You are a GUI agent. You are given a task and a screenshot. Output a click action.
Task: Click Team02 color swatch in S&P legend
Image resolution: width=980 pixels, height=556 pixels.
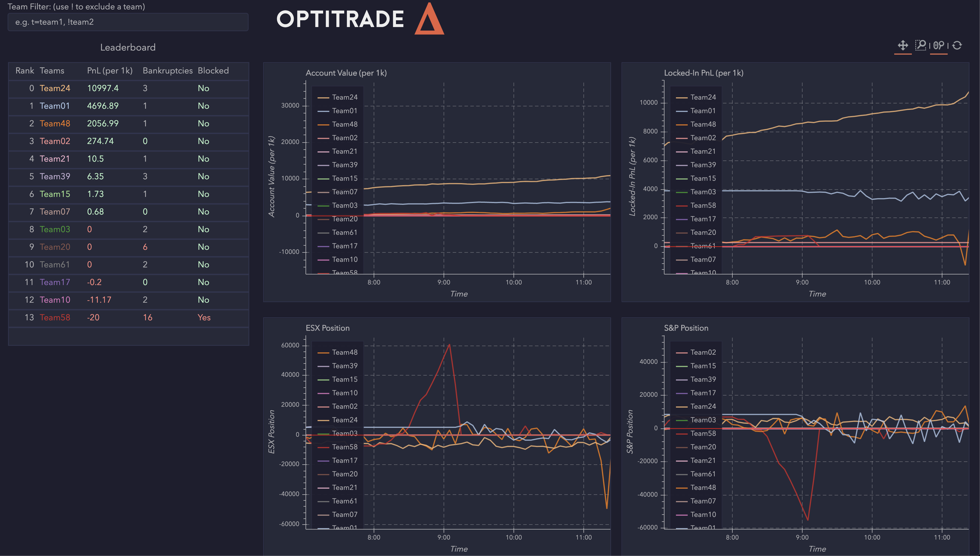click(681, 352)
